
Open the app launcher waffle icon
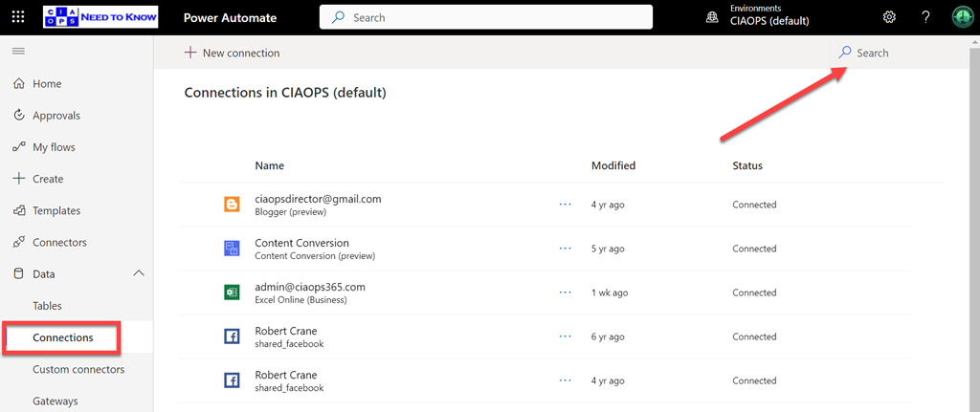(19, 17)
